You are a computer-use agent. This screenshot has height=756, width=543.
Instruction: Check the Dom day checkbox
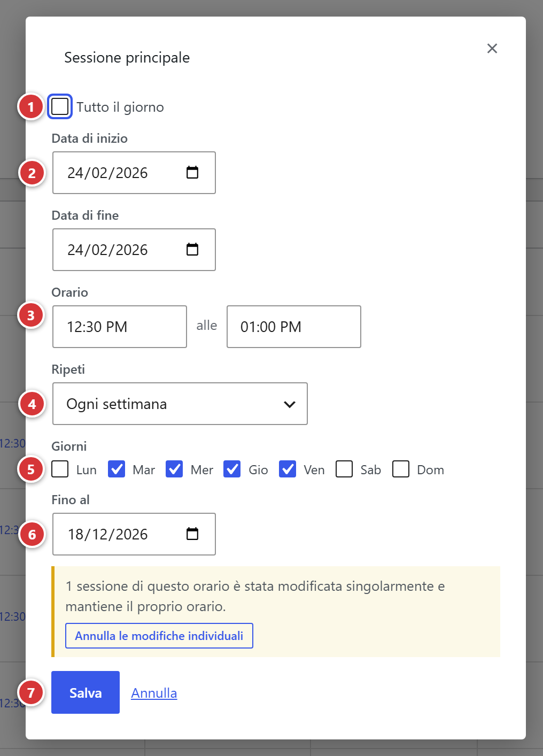pyautogui.click(x=401, y=469)
